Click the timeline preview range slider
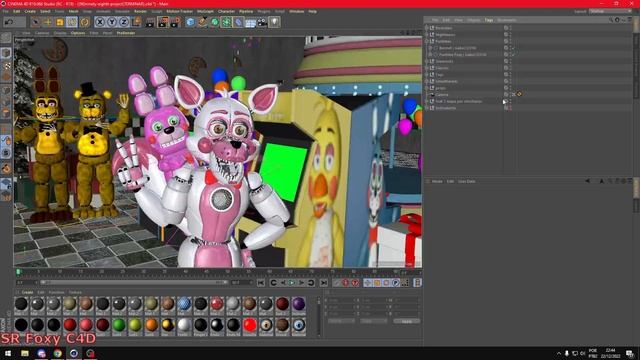 (133, 282)
